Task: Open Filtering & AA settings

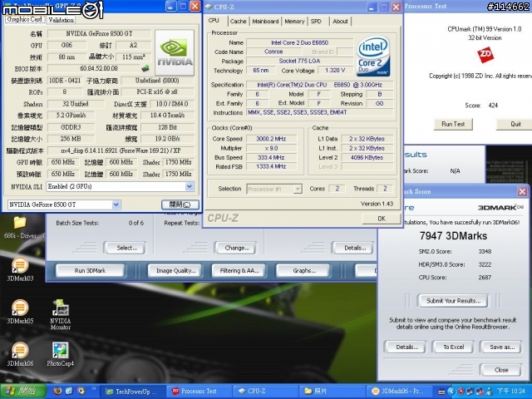Action: click(x=239, y=270)
